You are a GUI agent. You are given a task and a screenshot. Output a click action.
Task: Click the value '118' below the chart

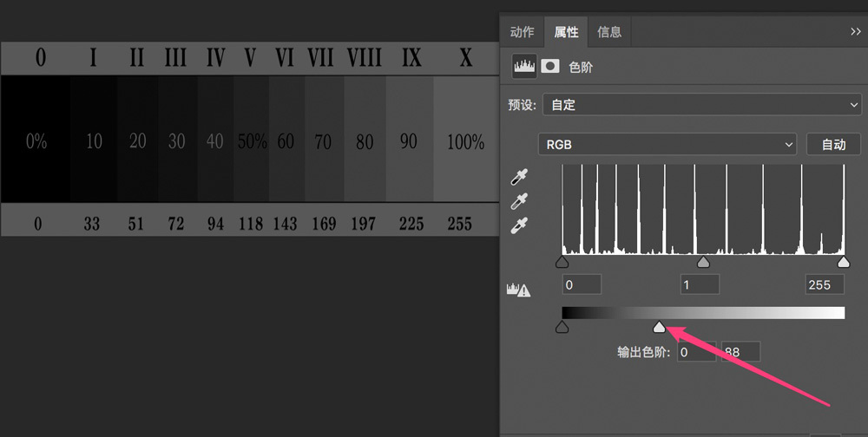pos(251,224)
